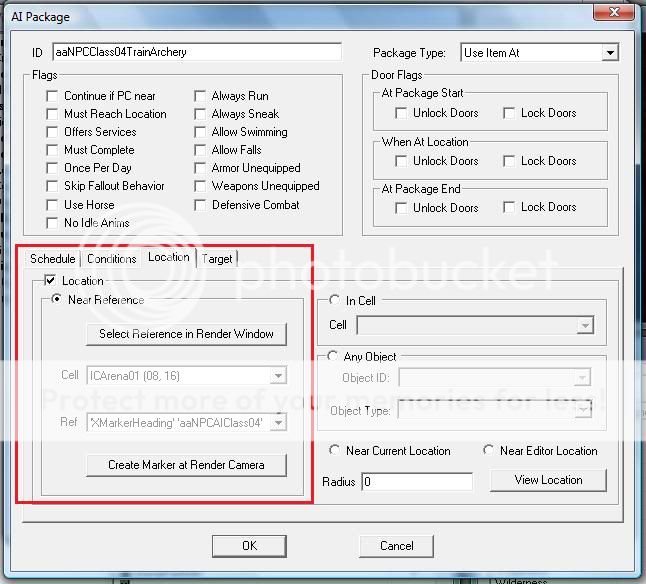
Task: Expand the Cell ICArena01 dropdown
Action: pos(278,376)
